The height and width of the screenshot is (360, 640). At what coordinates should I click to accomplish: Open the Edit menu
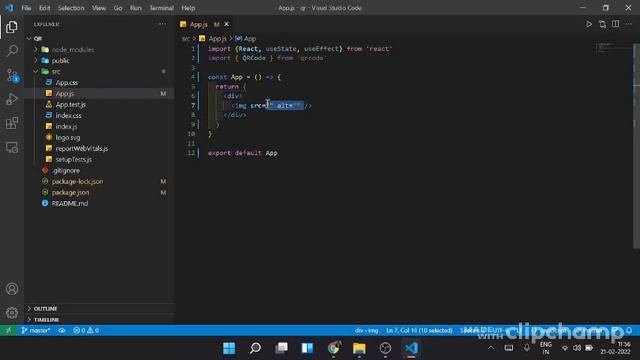(44, 8)
